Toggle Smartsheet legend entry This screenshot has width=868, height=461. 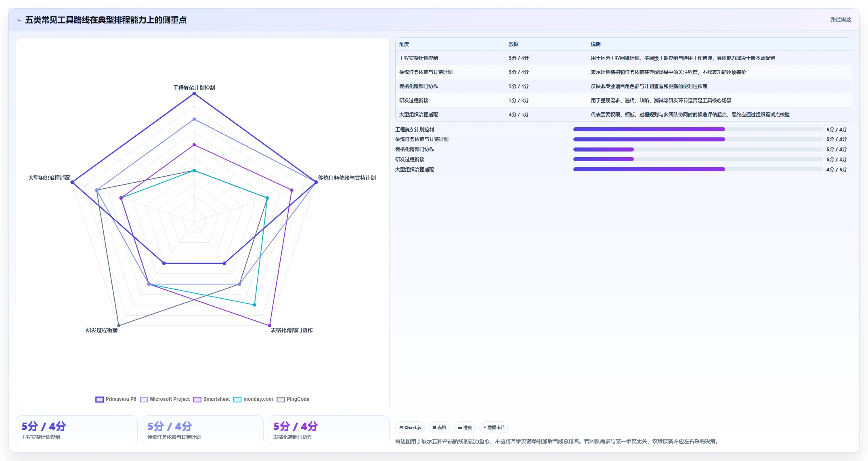click(x=212, y=399)
